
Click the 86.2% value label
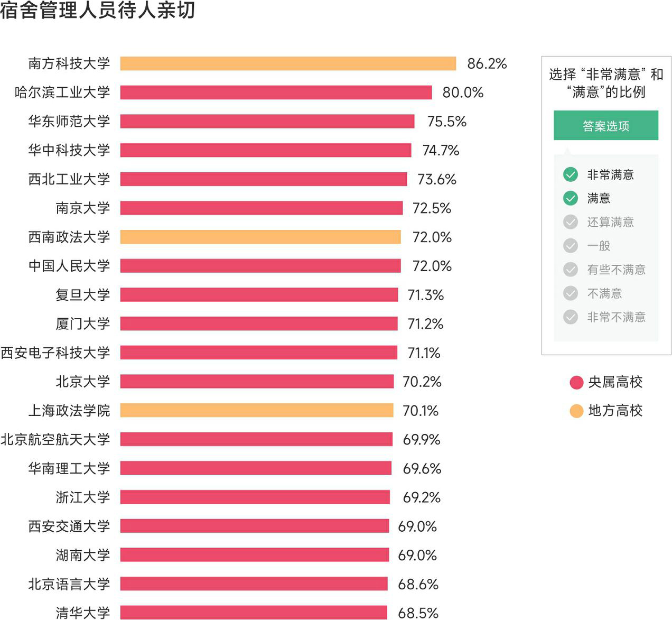coord(487,63)
